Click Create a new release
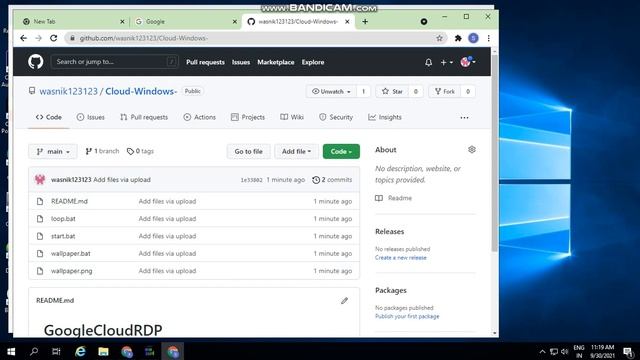This screenshot has height=360, width=640. click(401, 258)
